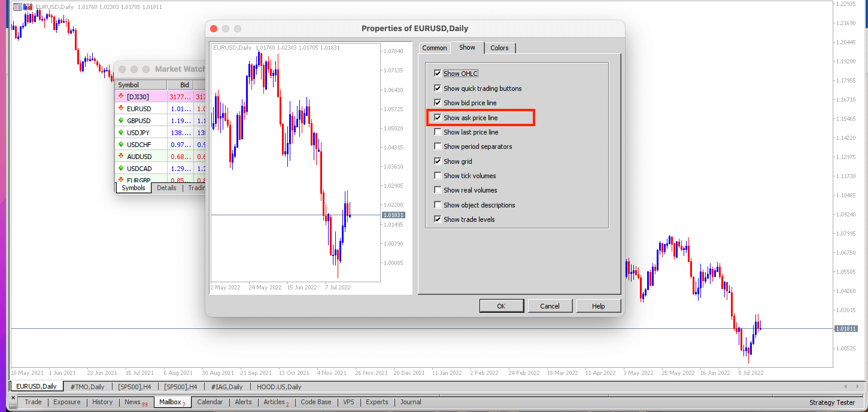The height and width of the screenshot is (412, 868).
Task: Enable Show last price line
Action: [x=438, y=132]
